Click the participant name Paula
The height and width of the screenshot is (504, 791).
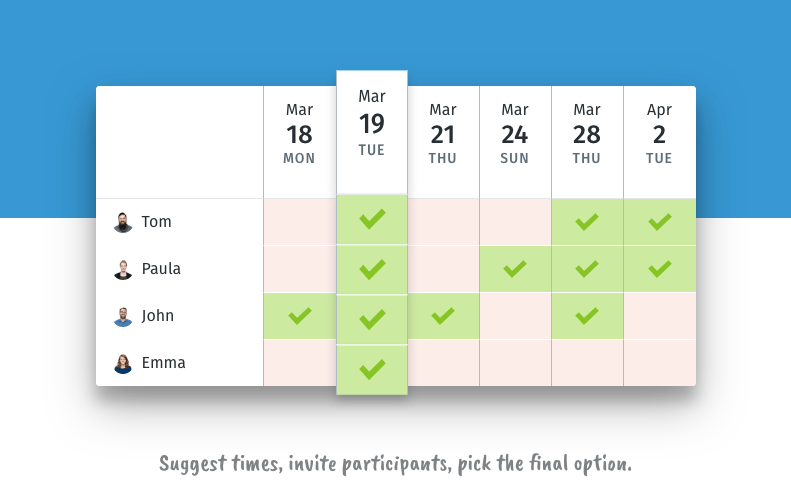point(161,269)
